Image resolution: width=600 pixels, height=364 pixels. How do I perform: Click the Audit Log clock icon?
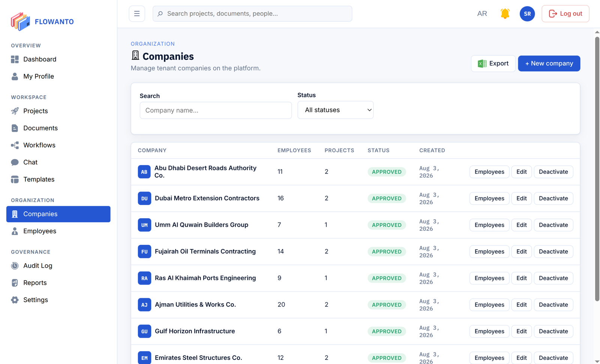15,266
